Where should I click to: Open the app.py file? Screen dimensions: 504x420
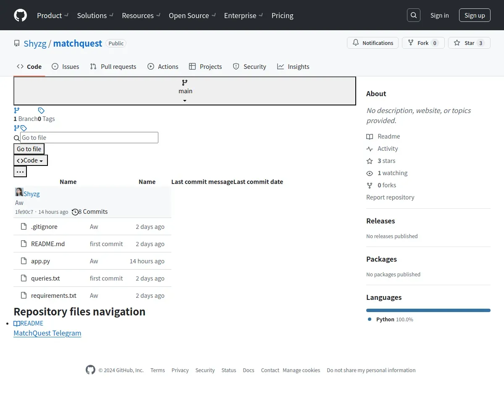point(40,261)
